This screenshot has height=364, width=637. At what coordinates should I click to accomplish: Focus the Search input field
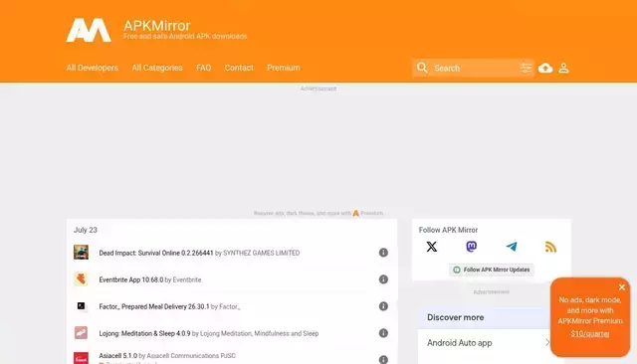[x=475, y=68]
